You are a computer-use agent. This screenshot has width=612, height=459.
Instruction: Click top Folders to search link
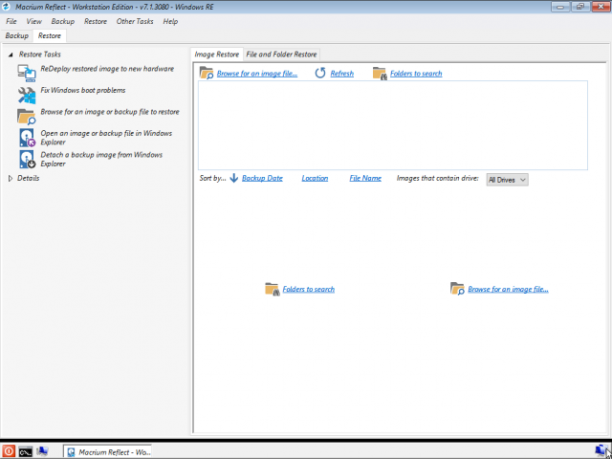pos(416,73)
